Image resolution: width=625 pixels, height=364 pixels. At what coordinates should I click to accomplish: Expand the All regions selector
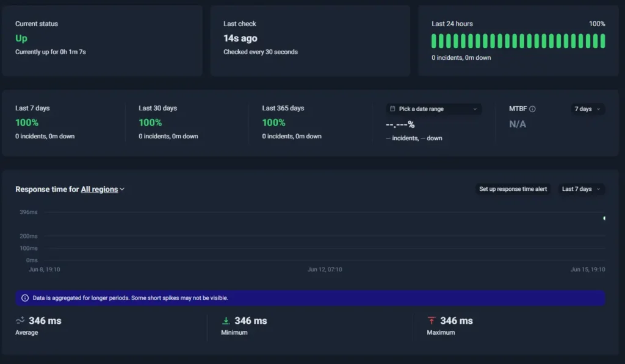click(x=103, y=190)
